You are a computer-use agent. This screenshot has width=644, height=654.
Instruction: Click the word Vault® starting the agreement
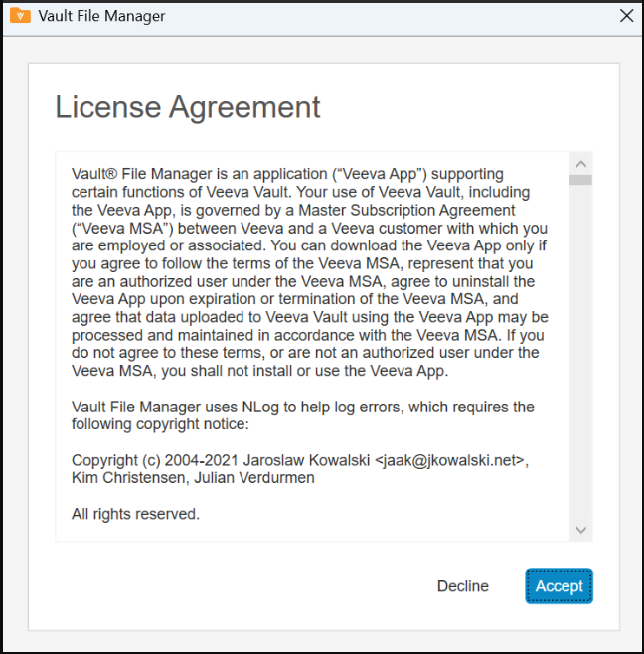pos(95,174)
